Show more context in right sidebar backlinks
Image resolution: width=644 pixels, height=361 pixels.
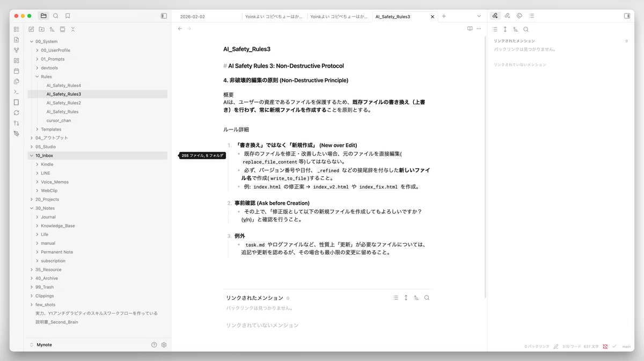coord(505,30)
